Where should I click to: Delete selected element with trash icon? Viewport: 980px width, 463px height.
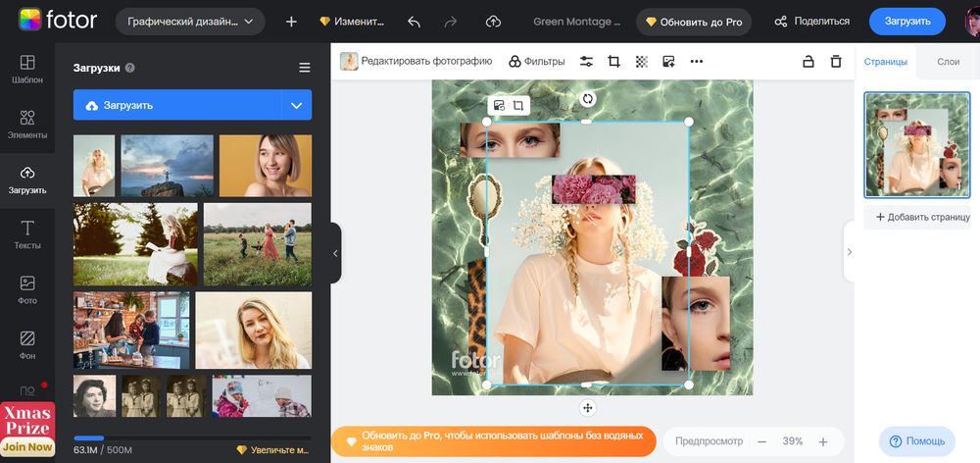836,61
